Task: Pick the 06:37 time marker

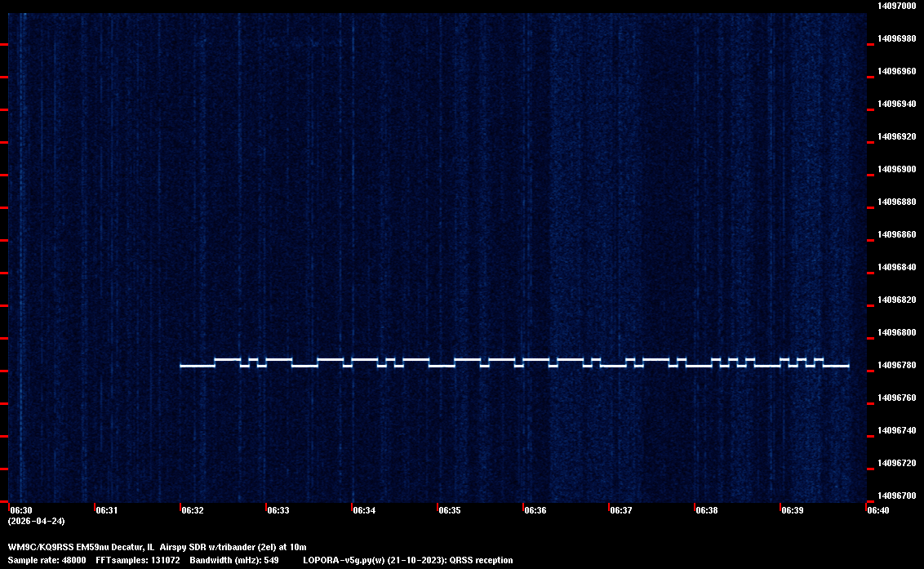Action: 621,510
